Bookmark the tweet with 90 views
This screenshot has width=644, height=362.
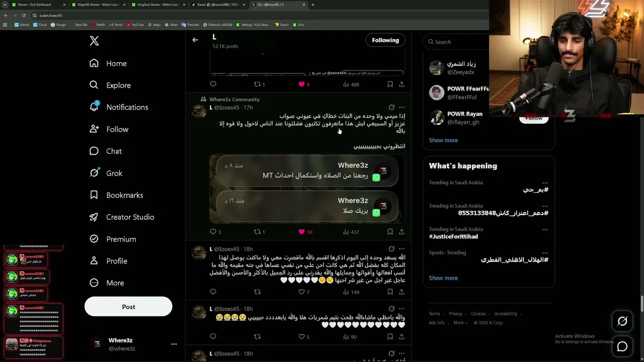click(390, 336)
